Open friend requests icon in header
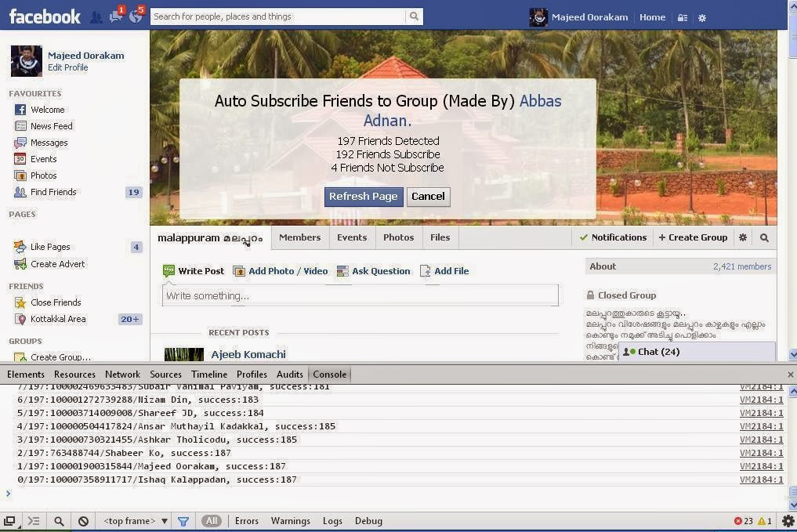This screenshot has height=532, width=797. (x=96, y=17)
